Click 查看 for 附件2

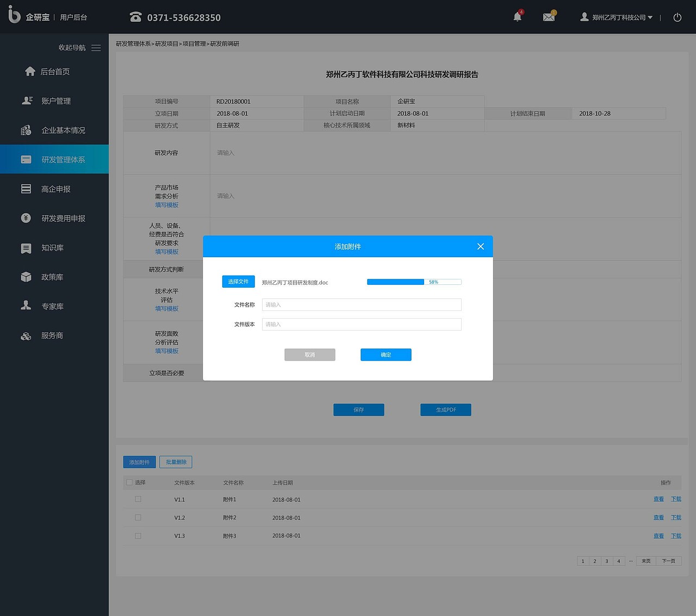pos(658,518)
